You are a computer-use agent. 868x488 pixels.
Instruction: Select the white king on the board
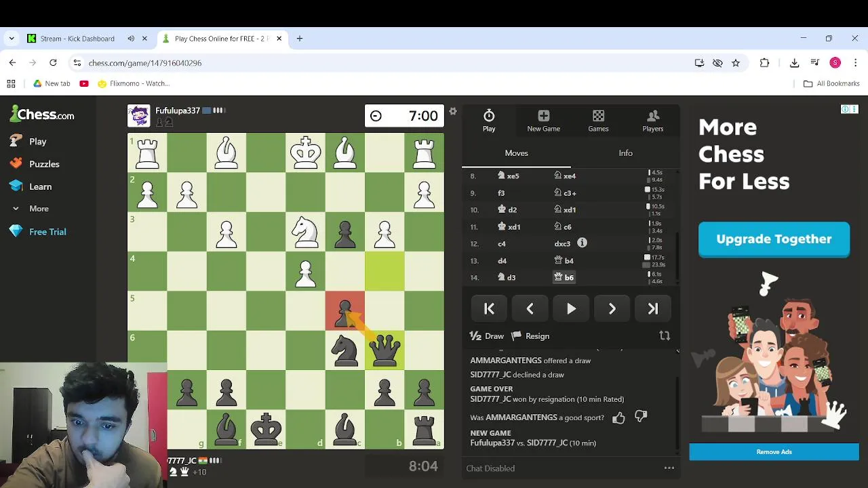pos(305,152)
